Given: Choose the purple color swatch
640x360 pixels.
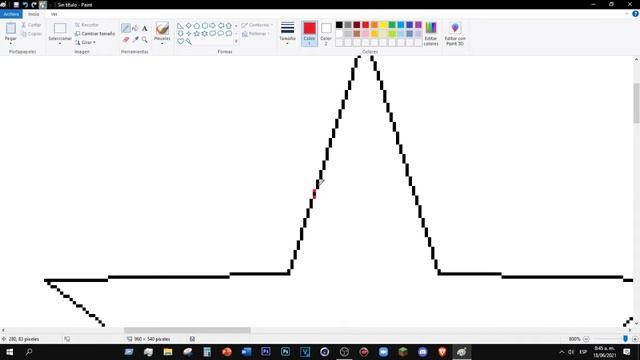Looking at the screenshot, I should point(418,25).
